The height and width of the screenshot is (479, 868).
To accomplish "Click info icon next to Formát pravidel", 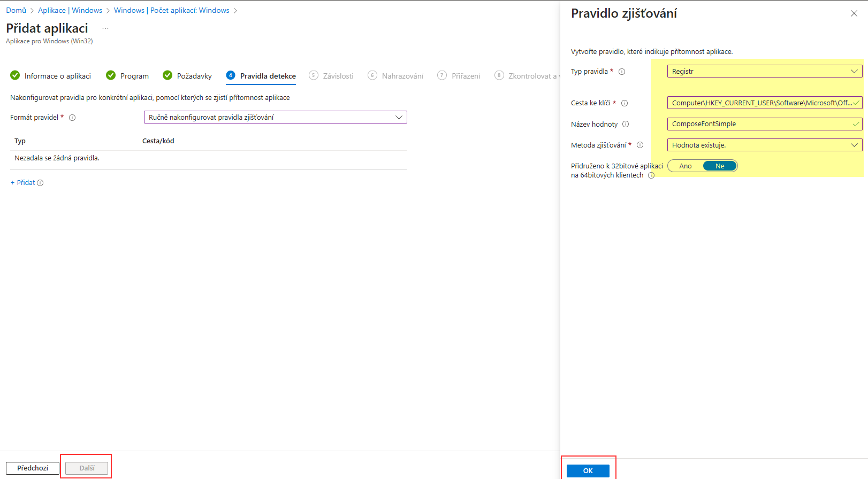I will 72,118.
